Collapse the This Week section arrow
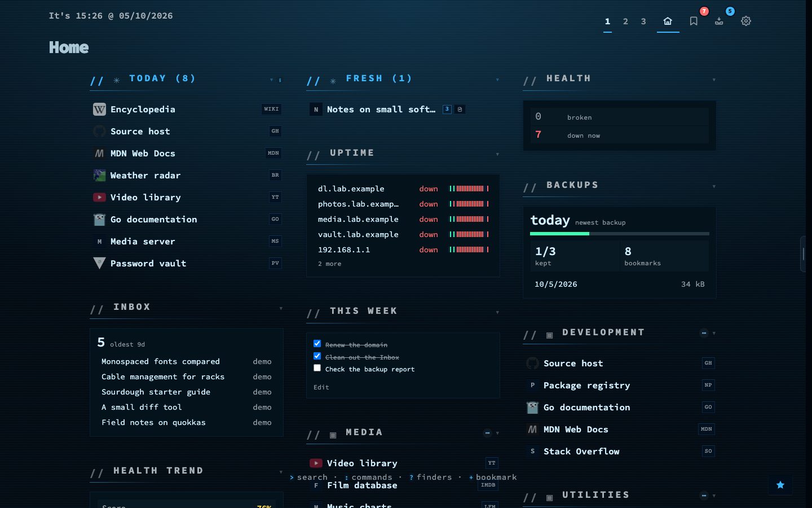Image resolution: width=812 pixels, height=508 pixels. click(x=497, y=313)
